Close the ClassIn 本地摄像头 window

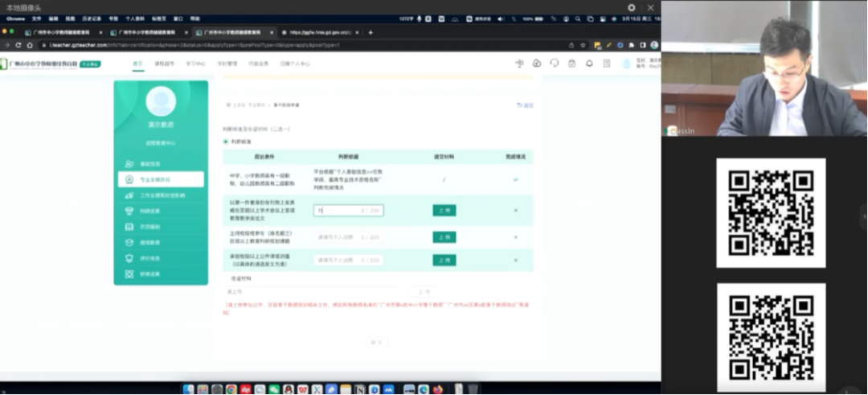coord(650,8)
